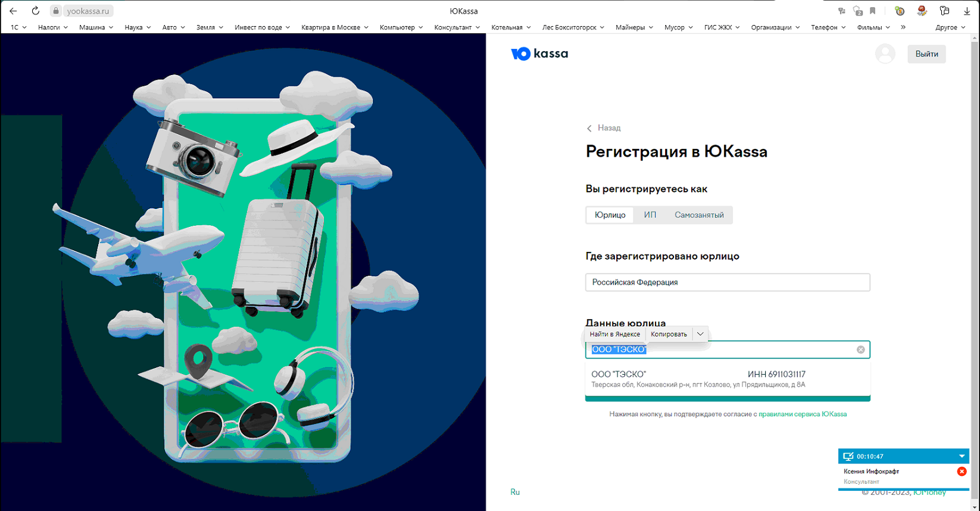
Task: Open the Компьютер bookmarks folder
Action: (x=401, y=27)
